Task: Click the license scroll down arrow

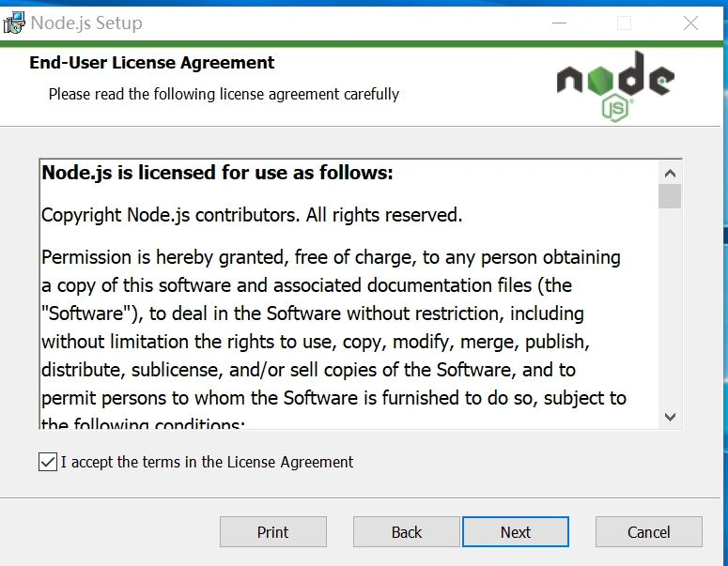Action: [670, 416]
